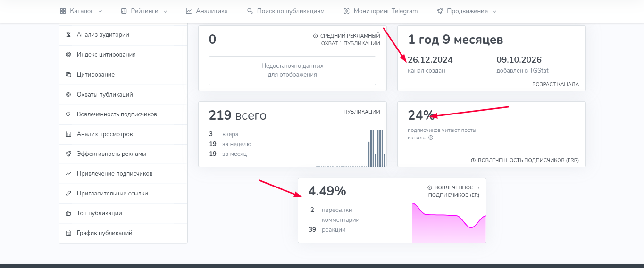Click the 1 год 9 месяцев heading
The image size is (644, 268).
coord(455,40)
